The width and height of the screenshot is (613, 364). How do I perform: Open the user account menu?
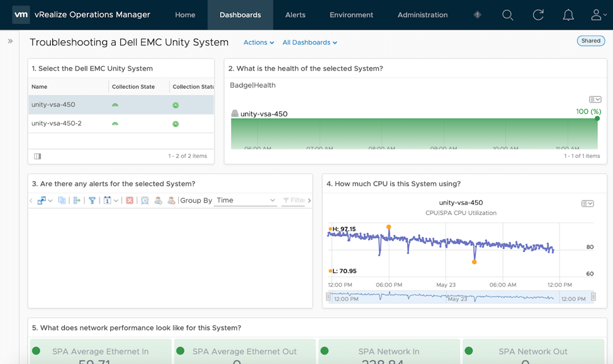click(x=598, y=15)
